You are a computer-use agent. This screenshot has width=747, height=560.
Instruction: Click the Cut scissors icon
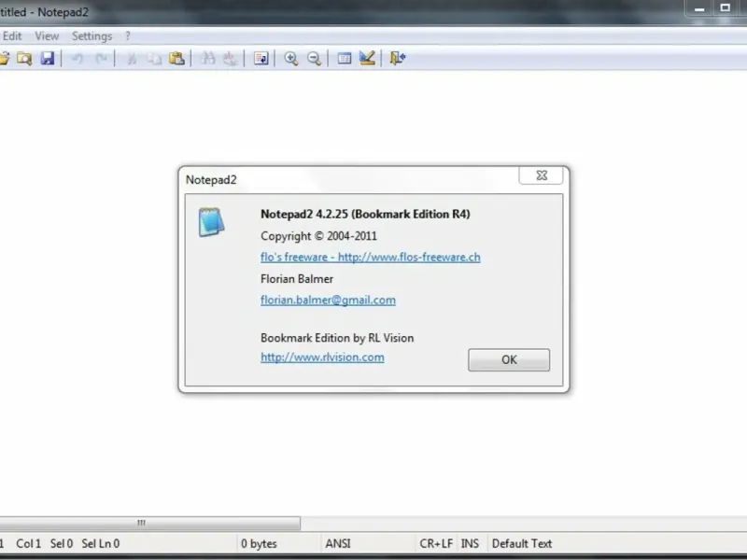point(132,58)
